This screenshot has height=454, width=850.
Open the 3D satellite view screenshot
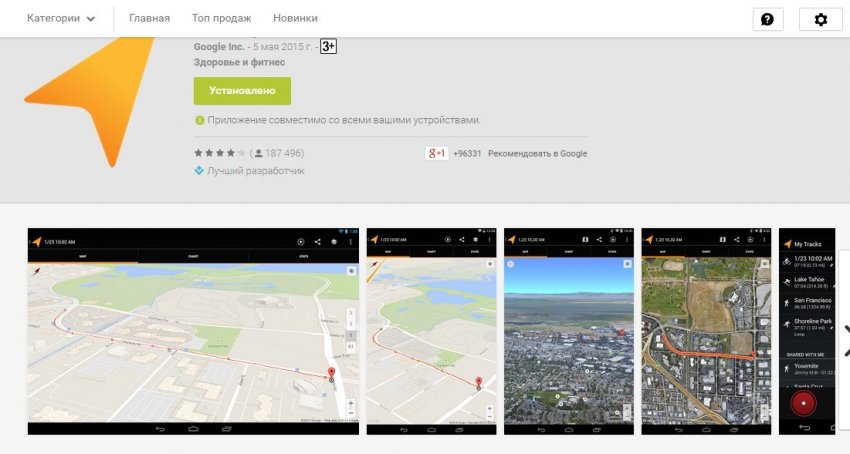(569, 331)
